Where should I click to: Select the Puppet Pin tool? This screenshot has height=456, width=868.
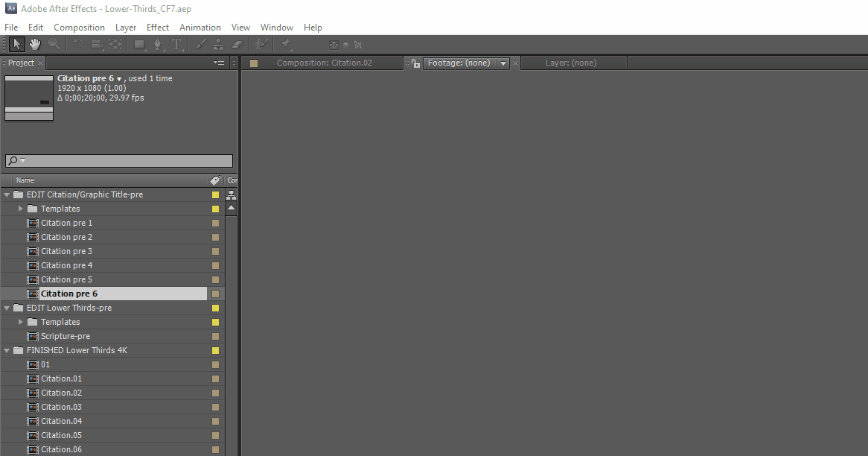(x=286, y=45)
